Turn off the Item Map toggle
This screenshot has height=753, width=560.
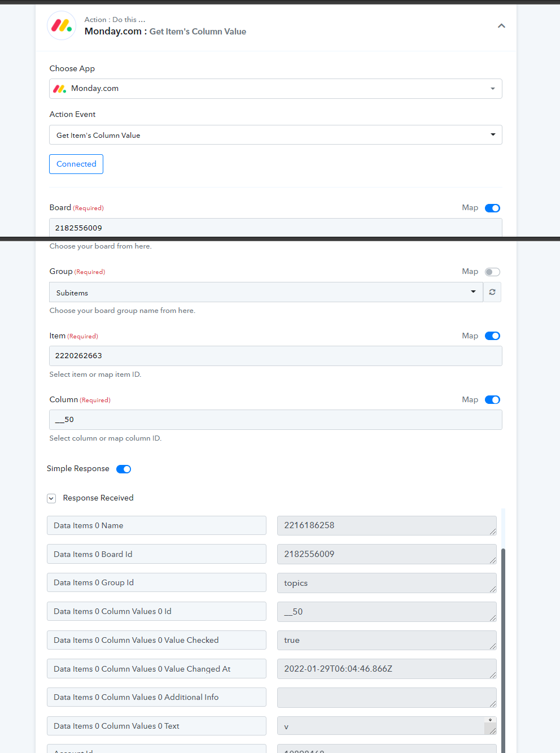point(492,336)
